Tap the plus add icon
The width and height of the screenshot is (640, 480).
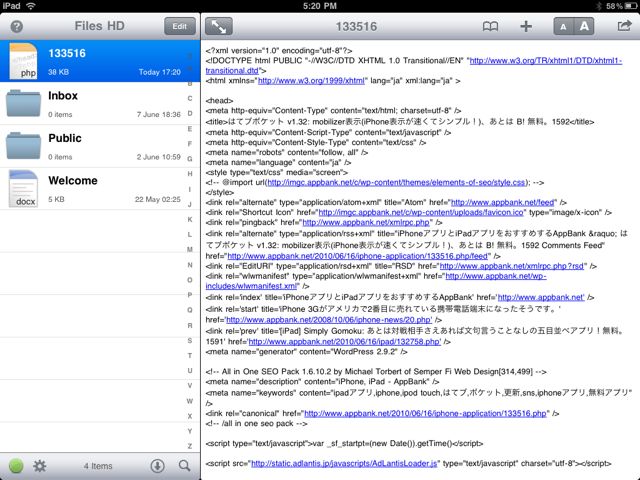tap(526, 27)
